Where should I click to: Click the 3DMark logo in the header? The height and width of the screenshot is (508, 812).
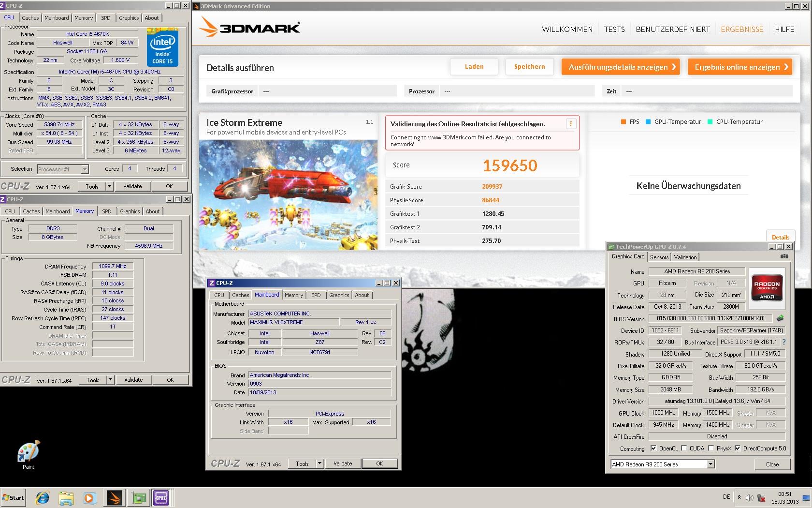click(249, 28)
